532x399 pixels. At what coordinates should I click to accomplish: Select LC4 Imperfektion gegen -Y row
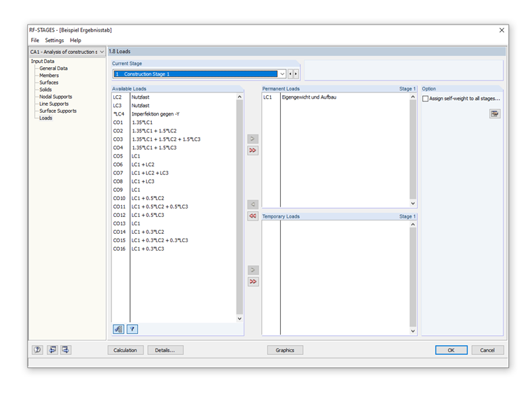click(174, 114)
